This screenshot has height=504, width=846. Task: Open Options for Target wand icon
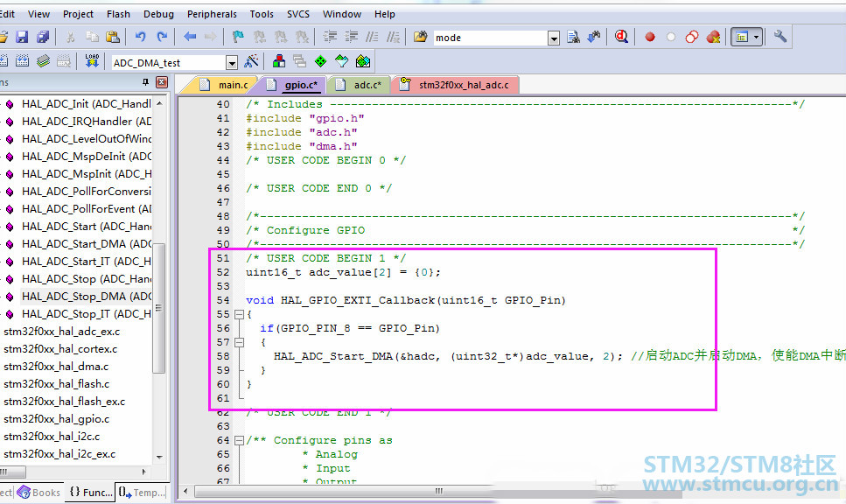point(251,61)
